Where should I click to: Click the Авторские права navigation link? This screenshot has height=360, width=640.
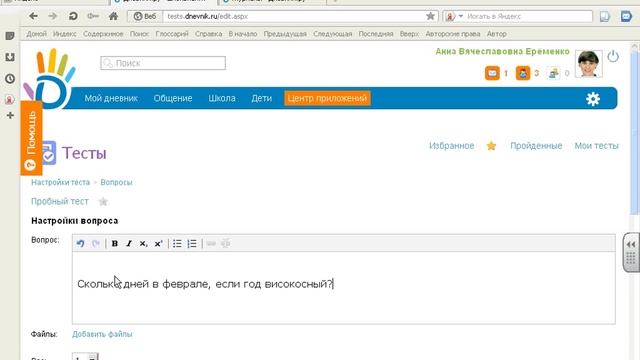[x=453, y=34]
